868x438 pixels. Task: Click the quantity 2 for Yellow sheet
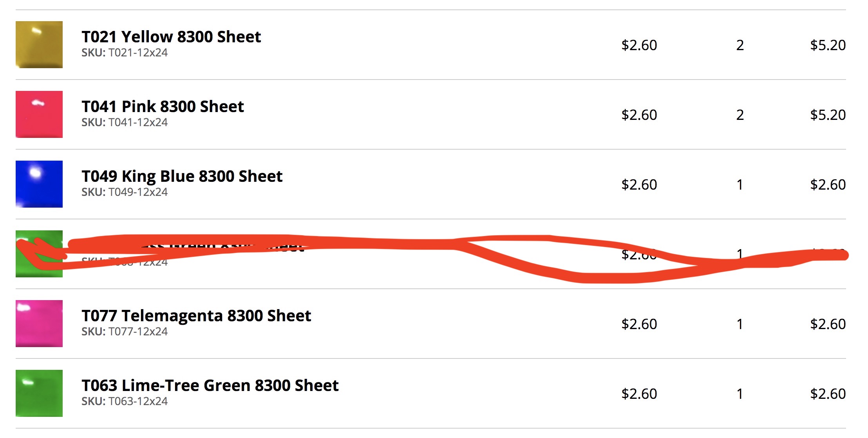(740, 45)
